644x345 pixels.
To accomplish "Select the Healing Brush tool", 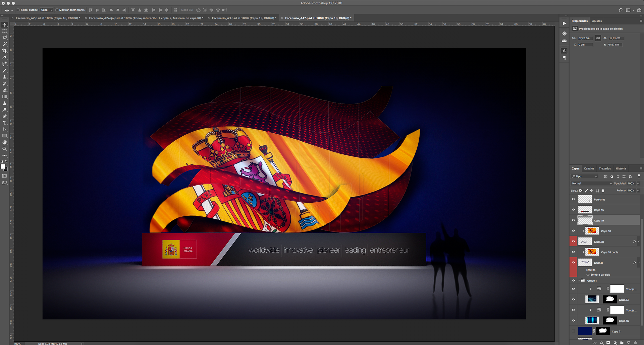I will (5, 64).
